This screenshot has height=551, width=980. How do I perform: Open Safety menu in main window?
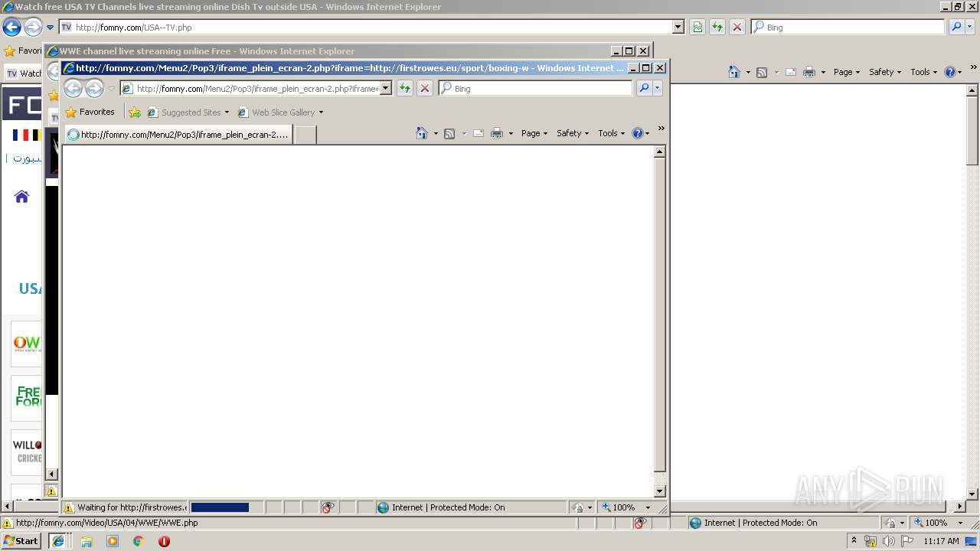tap(885, 72)
